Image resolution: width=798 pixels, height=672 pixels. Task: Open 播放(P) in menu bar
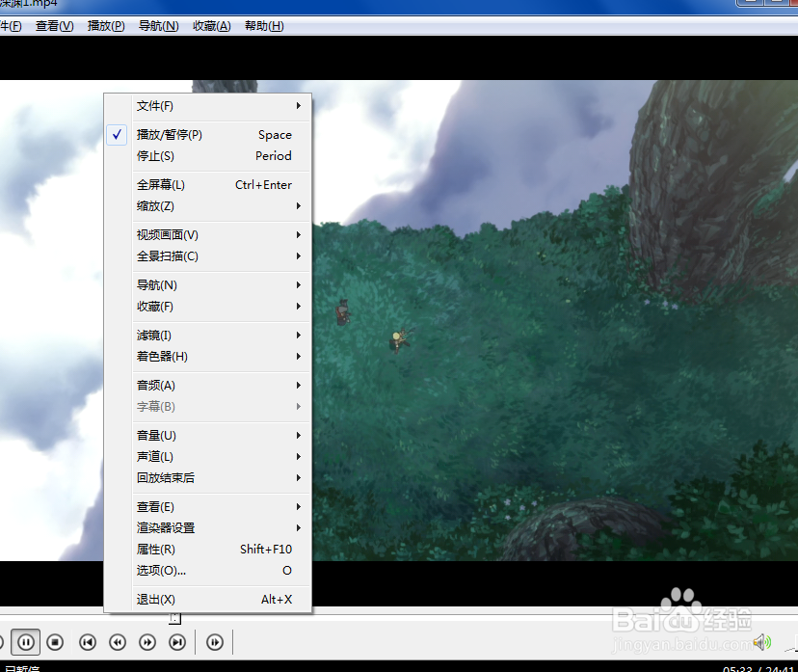pyautogui.click(x=106, y=26)
